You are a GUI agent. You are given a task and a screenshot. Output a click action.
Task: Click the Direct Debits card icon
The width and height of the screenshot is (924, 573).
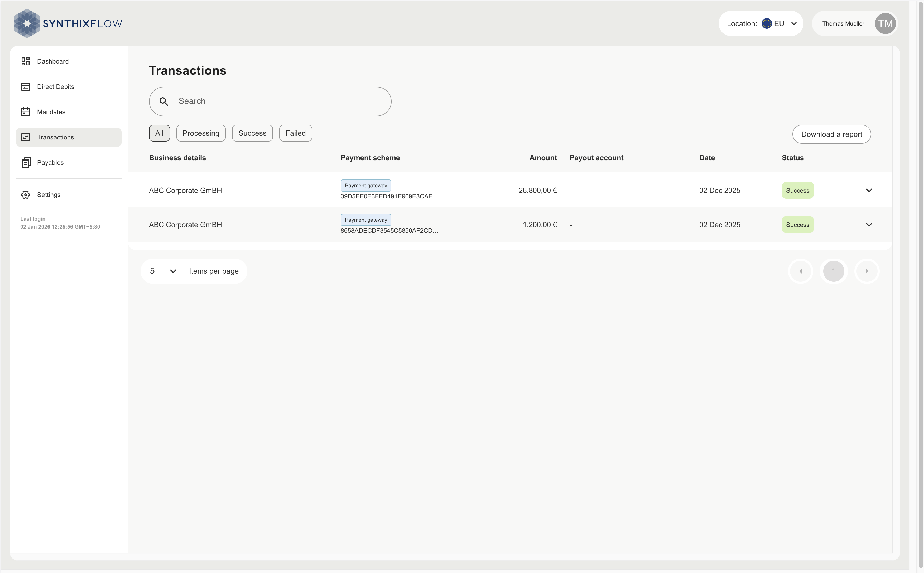coord(25,87)
